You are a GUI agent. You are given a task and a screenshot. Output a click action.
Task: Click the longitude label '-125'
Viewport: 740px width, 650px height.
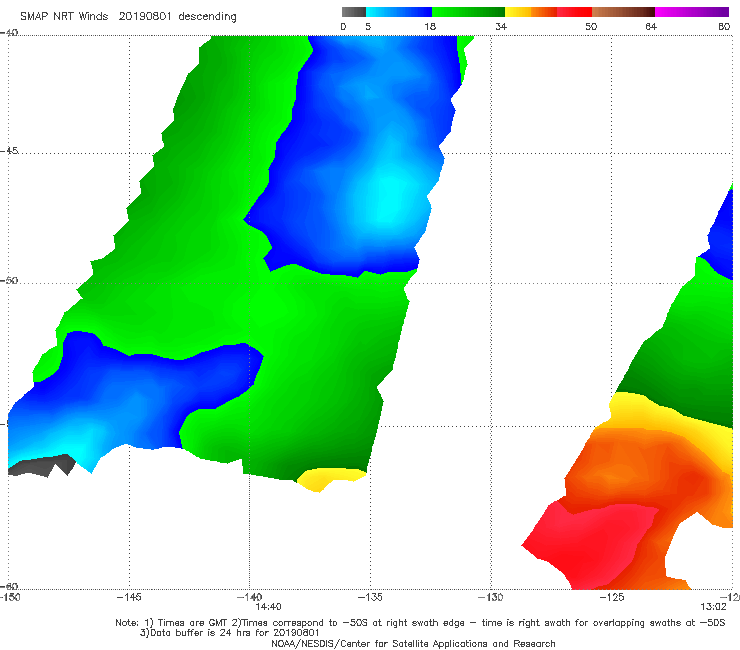tap(612, 597)
